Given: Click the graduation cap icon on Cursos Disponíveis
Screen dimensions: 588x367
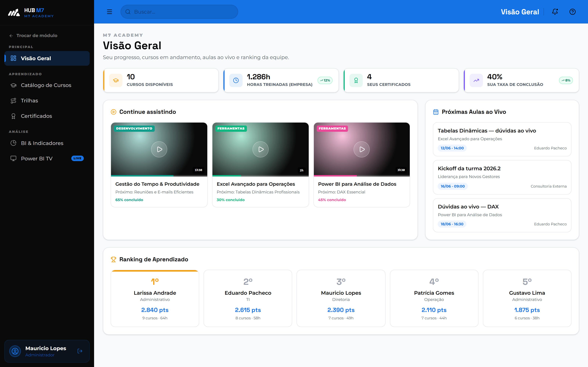Looking at the screenshot, I should [116, 80].
